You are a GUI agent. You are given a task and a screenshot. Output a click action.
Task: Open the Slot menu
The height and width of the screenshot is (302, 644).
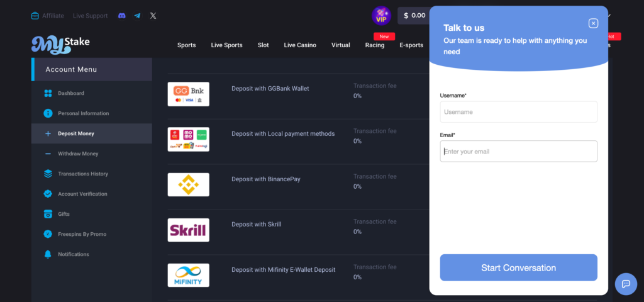point(264,45)
